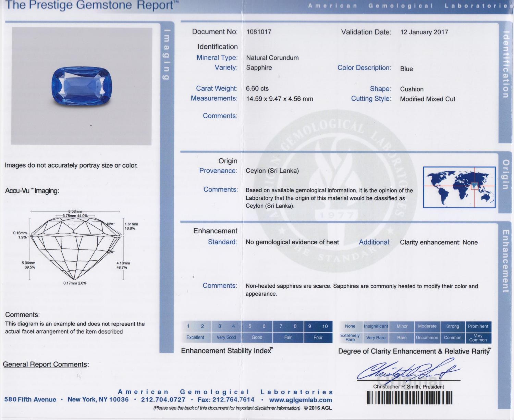The image size is (514, 420).
Task: Click the president's signature
Action: [x=408, y=371]
